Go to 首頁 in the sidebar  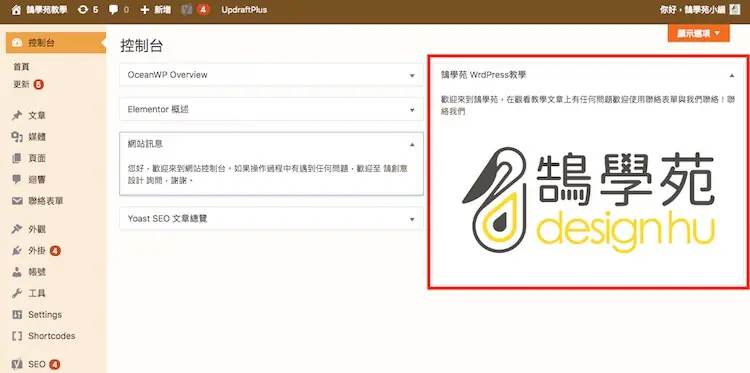click(x=21, y=67)
